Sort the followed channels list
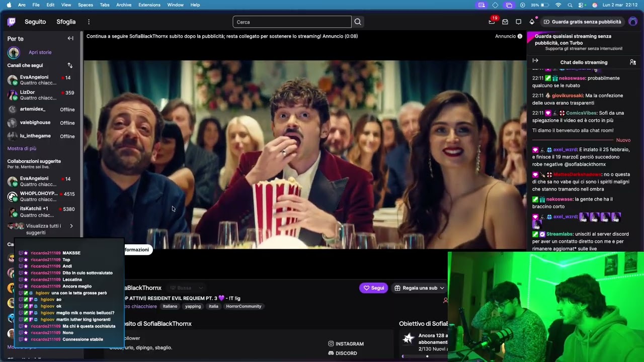The image size is (644, 362). 70,65
